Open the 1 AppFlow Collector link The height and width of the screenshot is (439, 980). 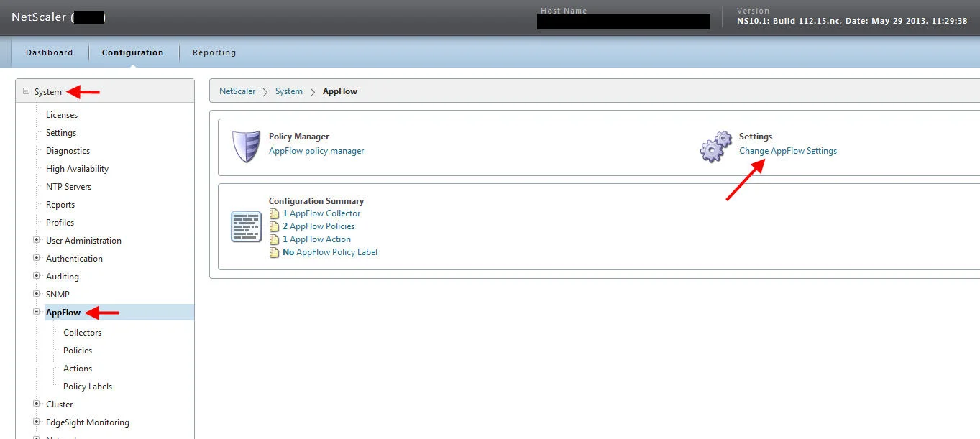pos(321,213)
